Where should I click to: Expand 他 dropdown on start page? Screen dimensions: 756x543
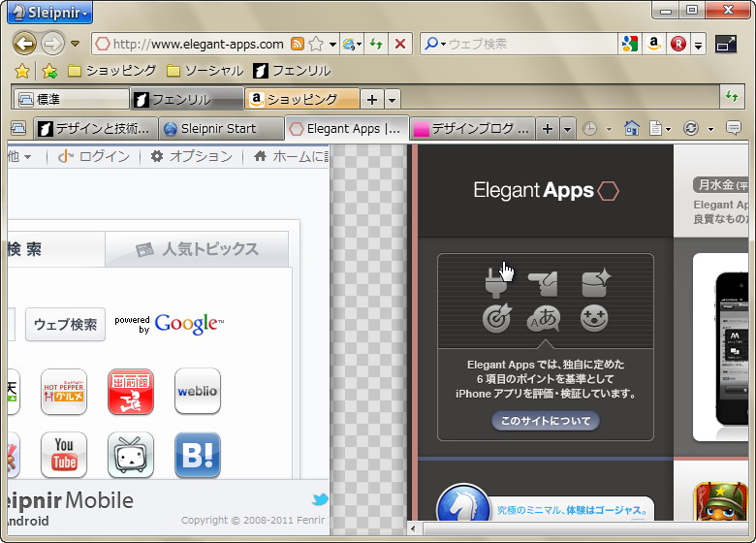(19, 157)
